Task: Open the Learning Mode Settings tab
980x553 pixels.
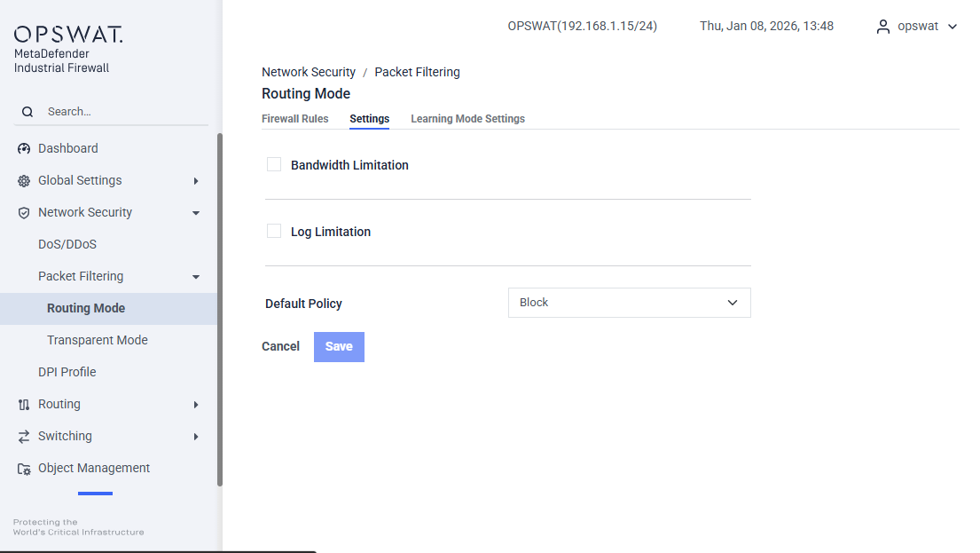Action: (467, 119)
